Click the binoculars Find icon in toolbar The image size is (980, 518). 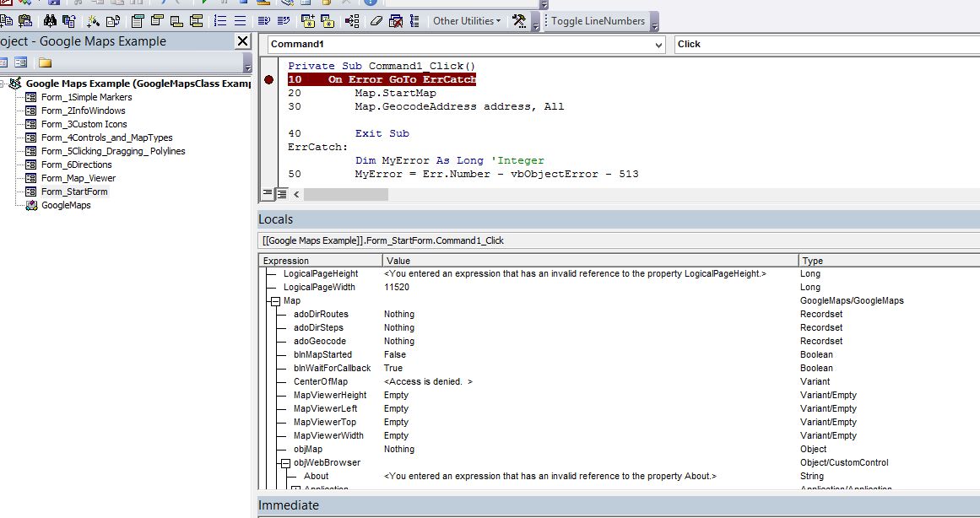(x=50, y=21)
